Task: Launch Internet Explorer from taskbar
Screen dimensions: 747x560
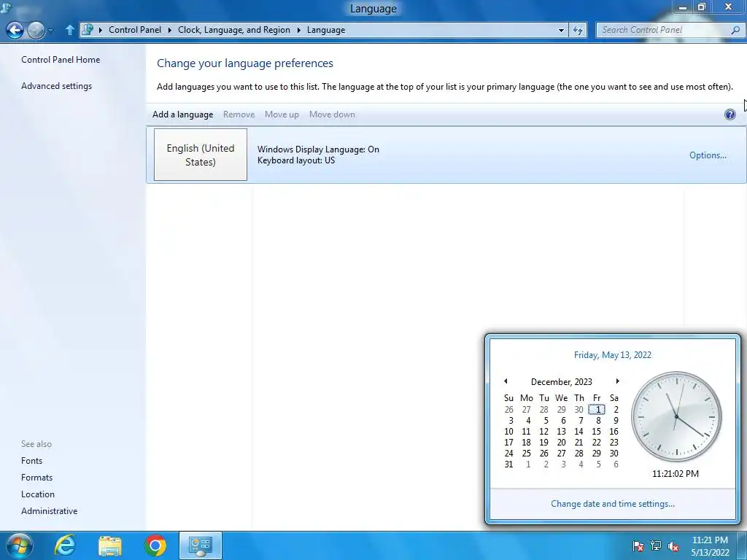Action: point(65,545)
